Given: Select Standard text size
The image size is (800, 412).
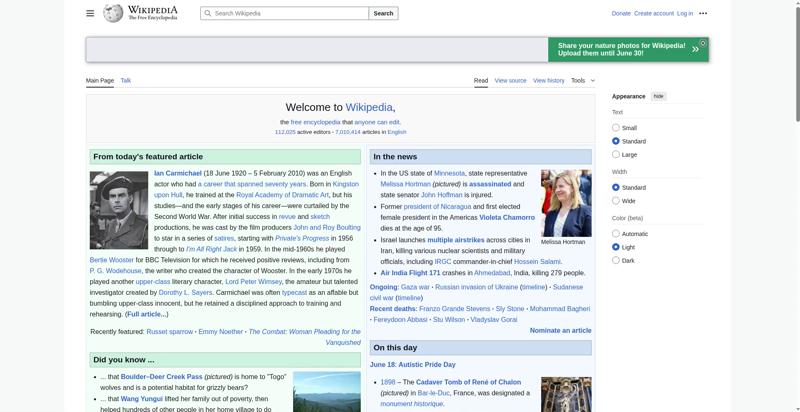Looking at the screenshot, I should 616,141.
